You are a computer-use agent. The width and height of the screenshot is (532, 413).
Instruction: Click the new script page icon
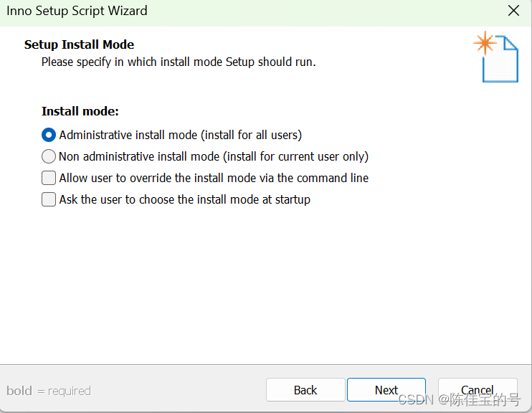pyautogui.click(x=495, y=57)
